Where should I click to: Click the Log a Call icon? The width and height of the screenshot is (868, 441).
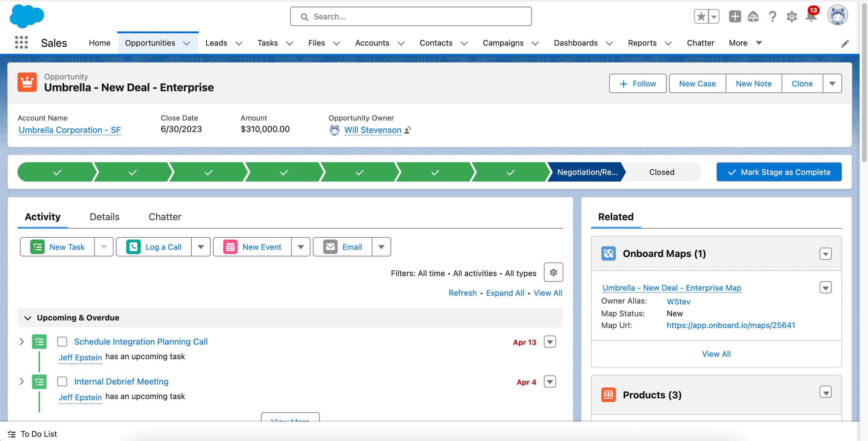[134, 247]
